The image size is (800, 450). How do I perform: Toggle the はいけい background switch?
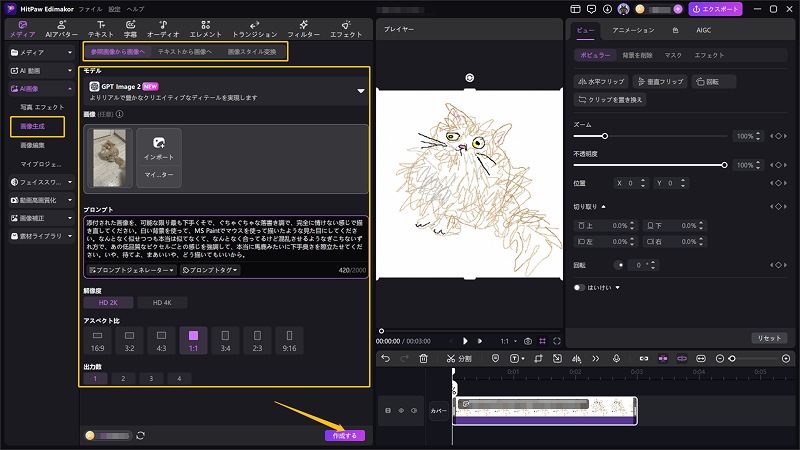[x=579, y=288]
